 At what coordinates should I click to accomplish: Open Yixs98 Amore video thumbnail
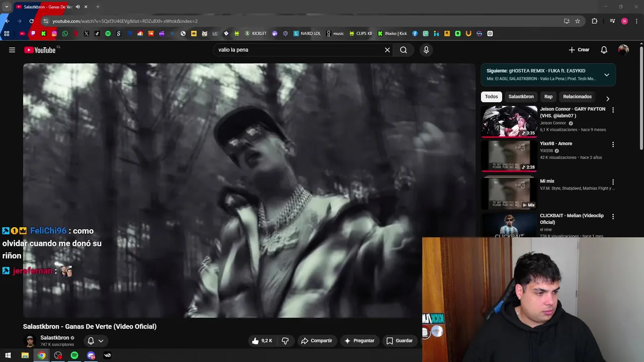coord(509,156)
